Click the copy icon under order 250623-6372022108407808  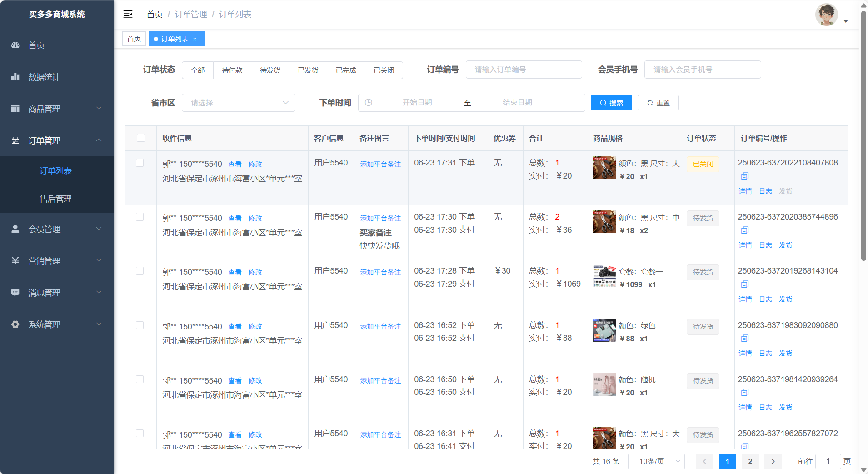744,176
